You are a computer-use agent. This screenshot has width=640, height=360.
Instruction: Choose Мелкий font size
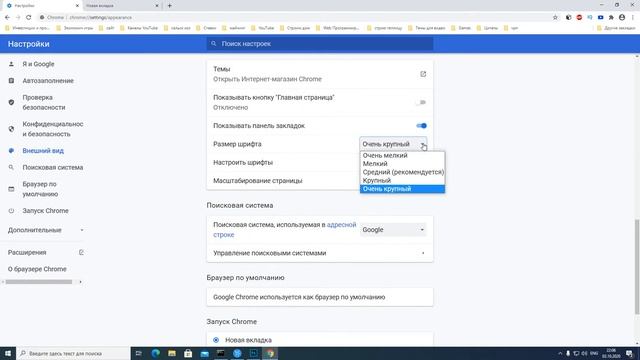point(402,164)
